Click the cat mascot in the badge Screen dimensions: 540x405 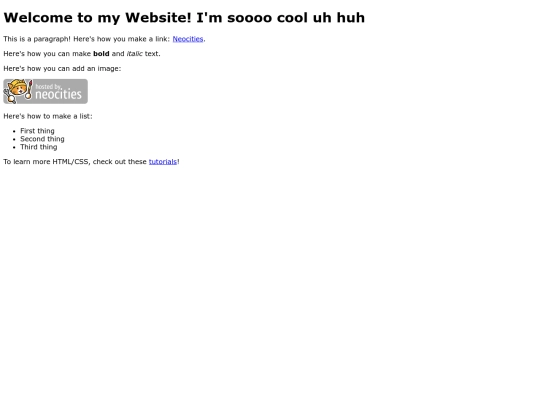[x=18, y=91]
